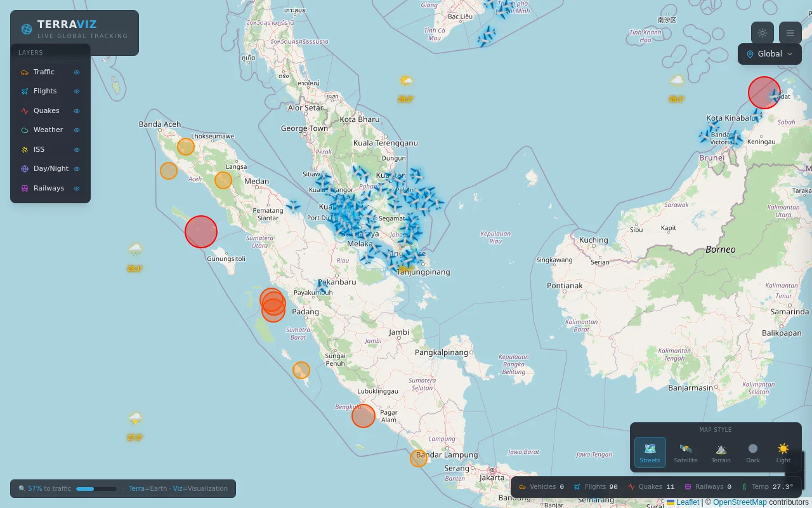Click the MAP STYLE panel heading
812x508 pixels.
[x=716, y=430]
